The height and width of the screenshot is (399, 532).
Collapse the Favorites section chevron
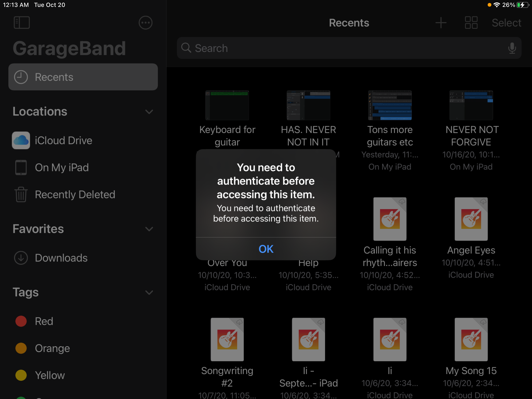149,229
